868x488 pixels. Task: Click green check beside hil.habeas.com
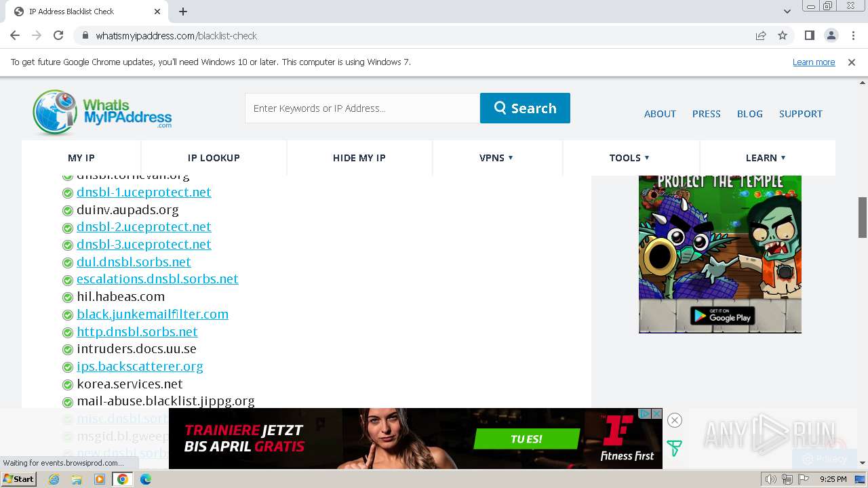(68, 298)
